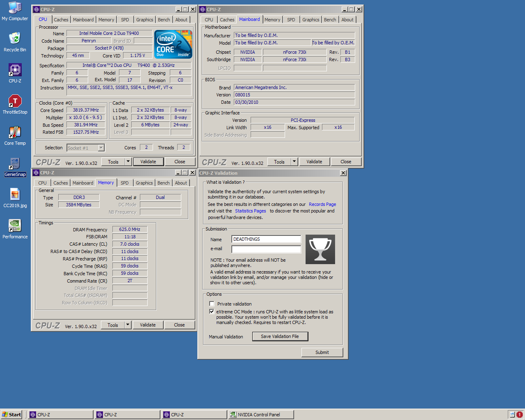525x420 pixels.
Task: Click DRAM Frequency value 625.0 MHz
Action: [x=130, y=229]
